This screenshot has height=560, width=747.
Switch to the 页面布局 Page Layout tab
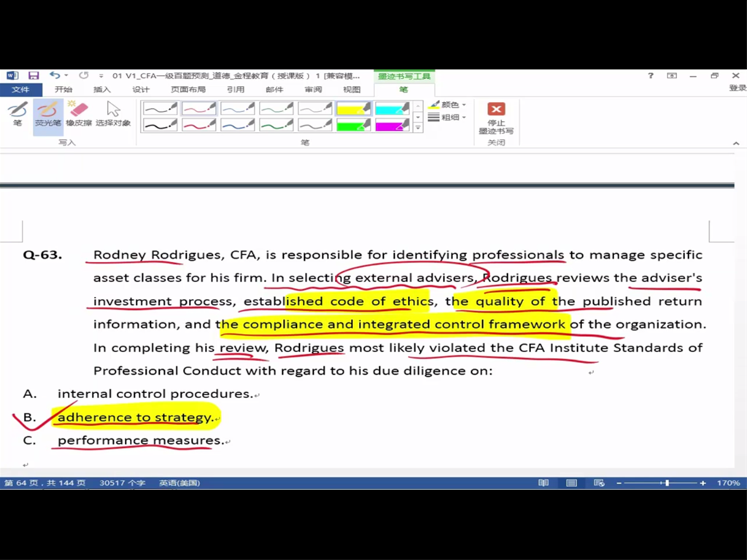[188, 90]
